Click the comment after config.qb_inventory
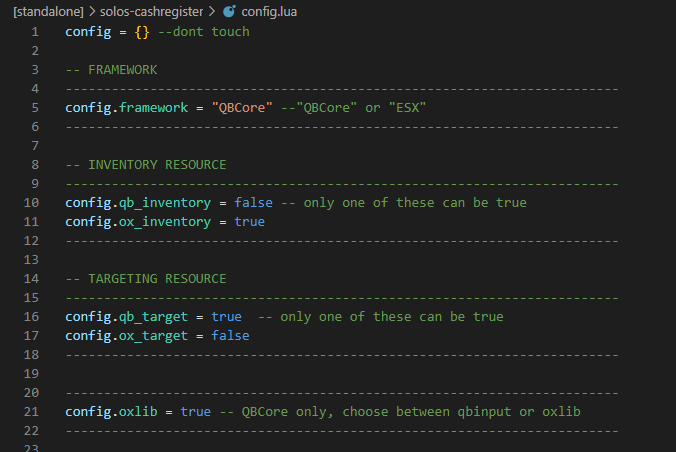The width and height of the screenshot is (676, 452). pos(404,203)
